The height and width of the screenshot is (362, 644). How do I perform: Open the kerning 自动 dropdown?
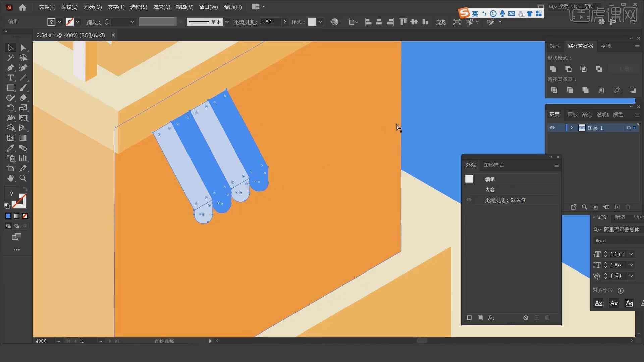pyautogui.click(x=631, y=276)
